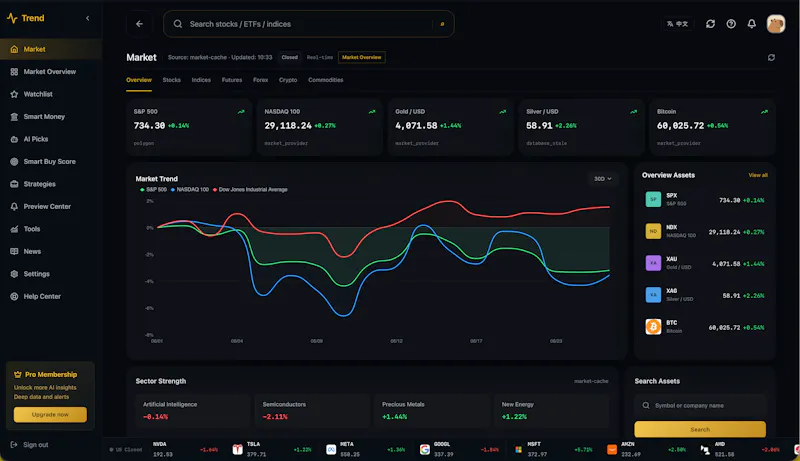
Task: Toggle the Real-time badge
Action: (320, 57)
